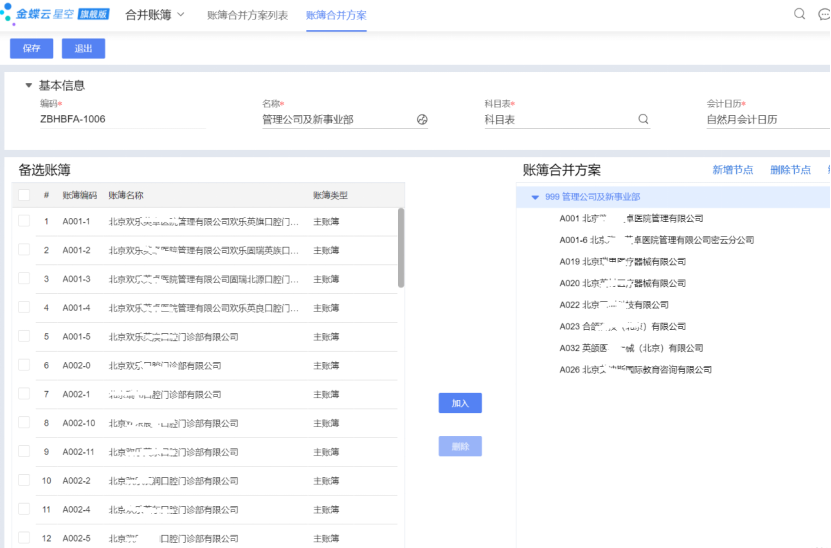
Task: Open the 合并账簿 module dropdown
Action: pyautogui.click(x=155, y=15)
